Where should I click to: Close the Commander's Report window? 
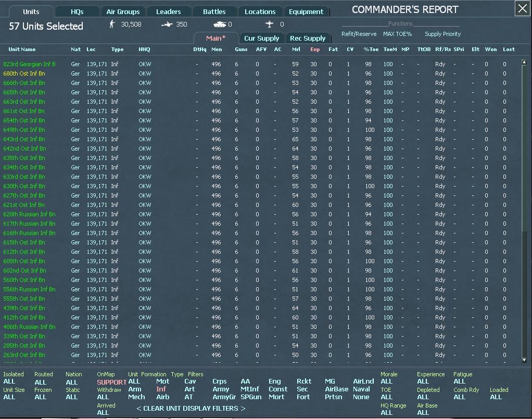(523, 8)
